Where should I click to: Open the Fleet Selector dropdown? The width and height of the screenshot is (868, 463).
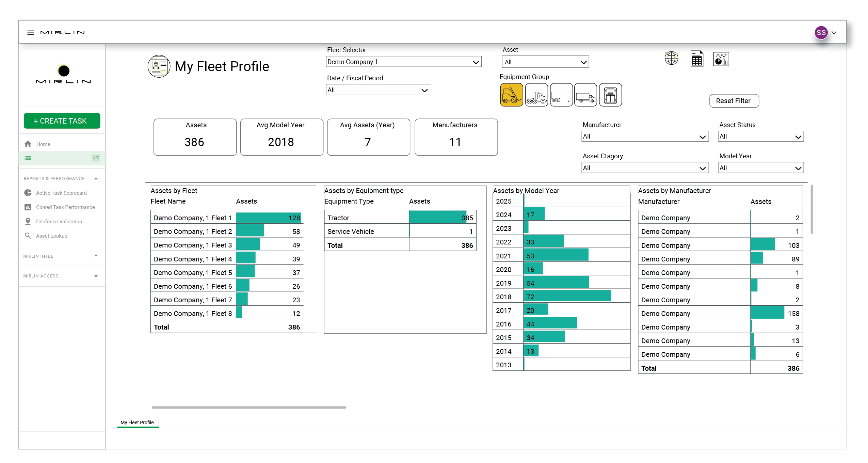tap(403, 62)
